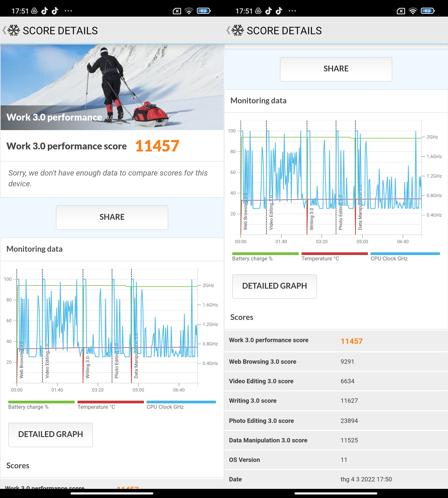Tap the 'Writing 3.0 score' row
Viewport: 448px width, 498px height.
336,401
